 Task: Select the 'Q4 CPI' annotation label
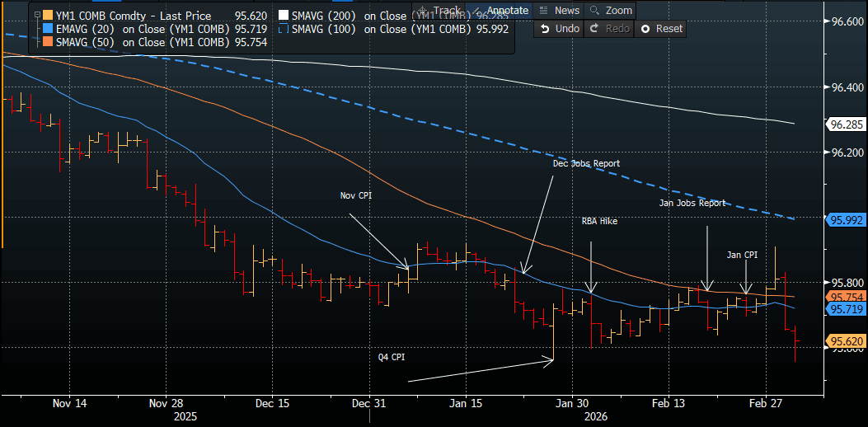click(x=391, y=357)
